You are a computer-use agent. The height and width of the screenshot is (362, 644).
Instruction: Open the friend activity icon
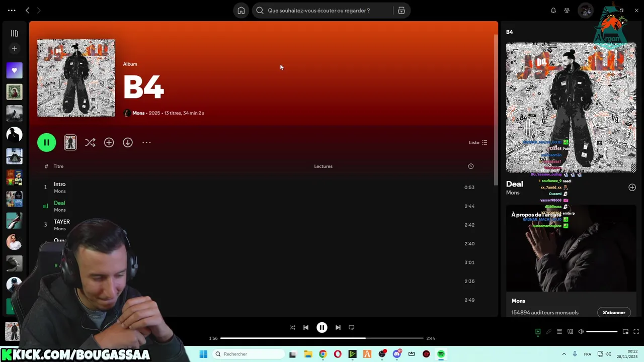click(567, 11)
